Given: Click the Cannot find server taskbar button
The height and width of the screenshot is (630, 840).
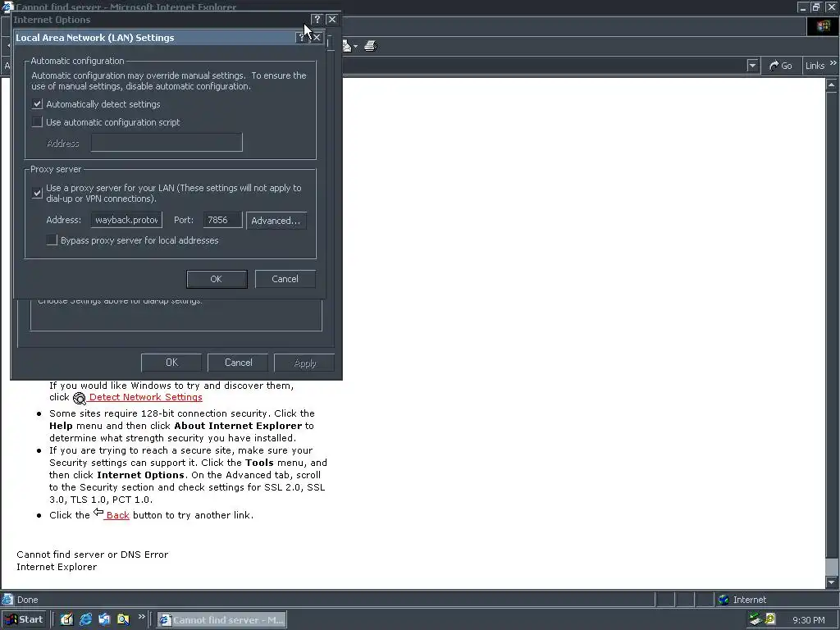Looking at the screenshot, I should pos(221,619).
